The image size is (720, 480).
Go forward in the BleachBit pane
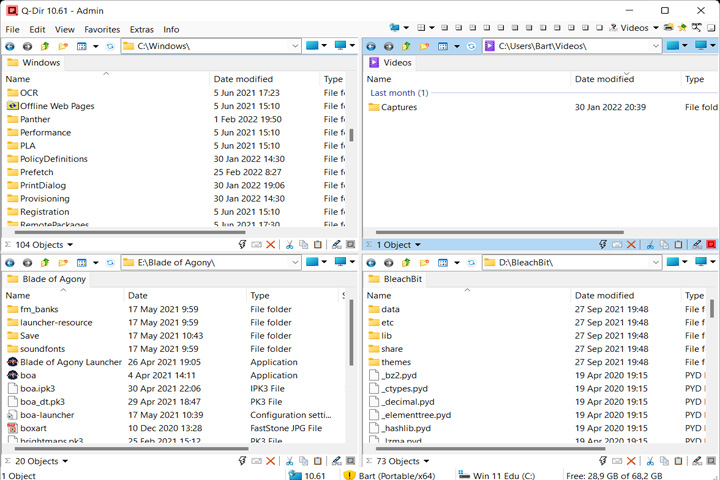pos(388,262)
